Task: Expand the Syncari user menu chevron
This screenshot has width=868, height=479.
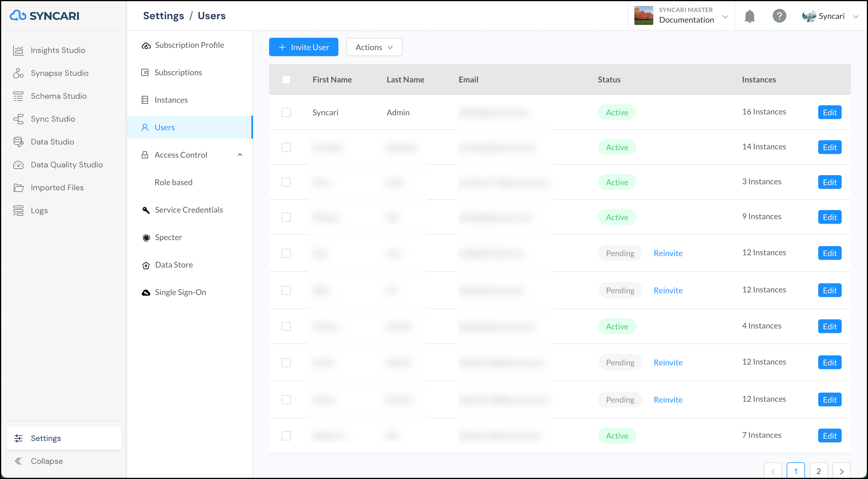Action: point(855,17)
